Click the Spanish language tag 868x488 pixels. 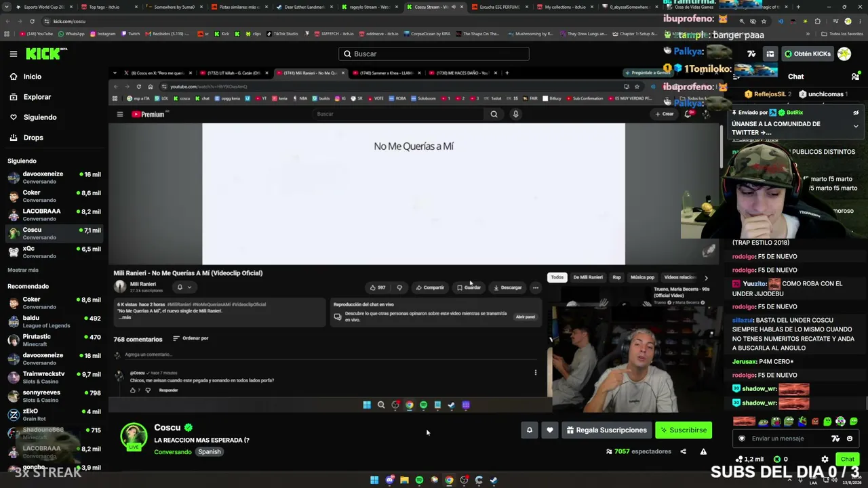210,452
